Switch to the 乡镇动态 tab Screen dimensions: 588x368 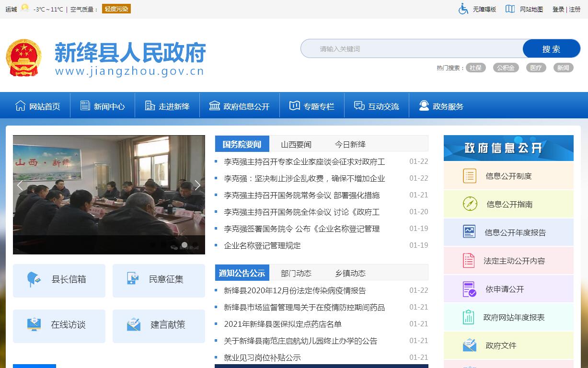pyautogui.click(x=350, y=273)
